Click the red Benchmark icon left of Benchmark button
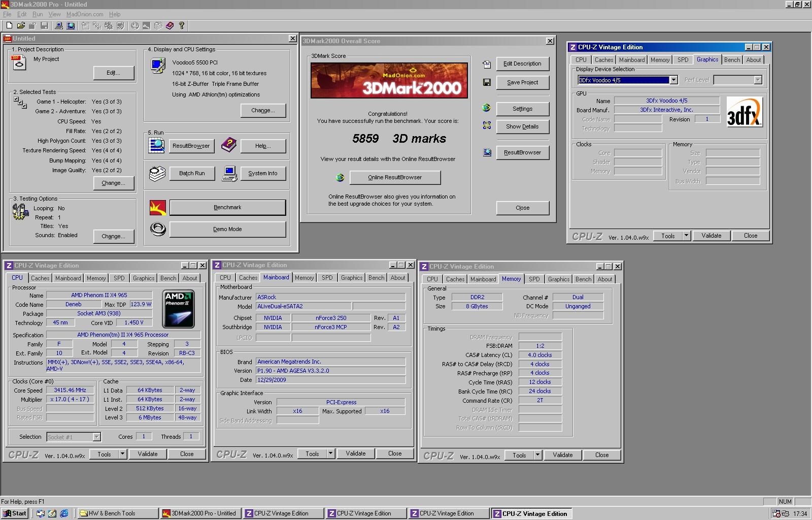Image resolution: width=812 pixels, height=520 pixels. coord(158,208)
